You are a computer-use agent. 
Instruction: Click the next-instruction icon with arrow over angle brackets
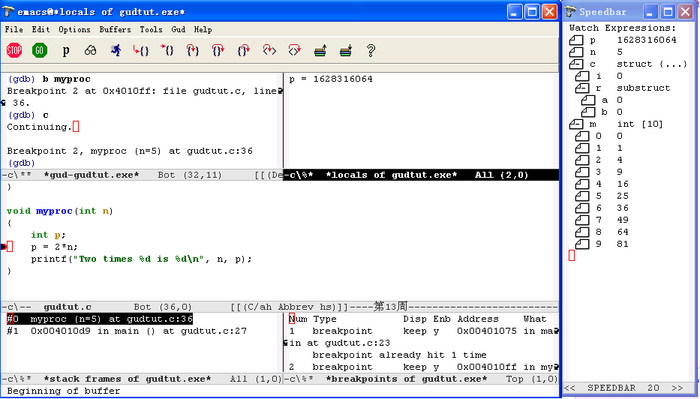click(x=295, y=50)
